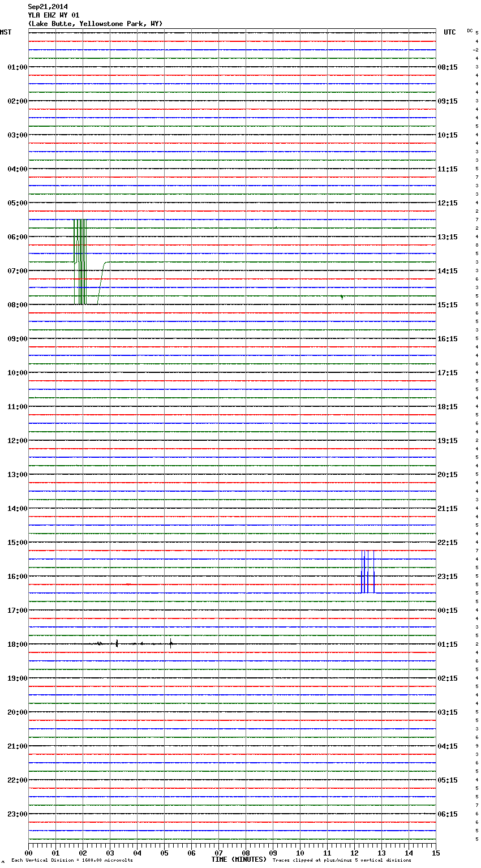This screenshot has width=481, height=868.
Task: Select the 03:00 MST time label
Action: click(x=18, y=135)
